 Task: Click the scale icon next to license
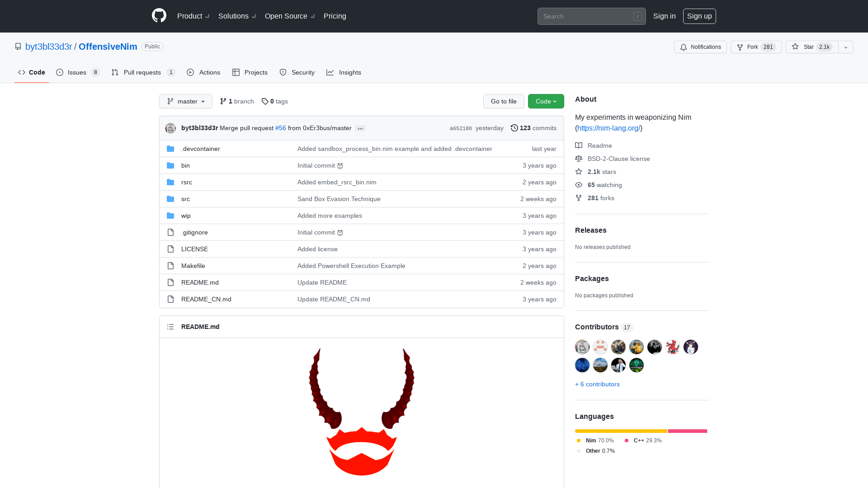click(x=579, y=159)
